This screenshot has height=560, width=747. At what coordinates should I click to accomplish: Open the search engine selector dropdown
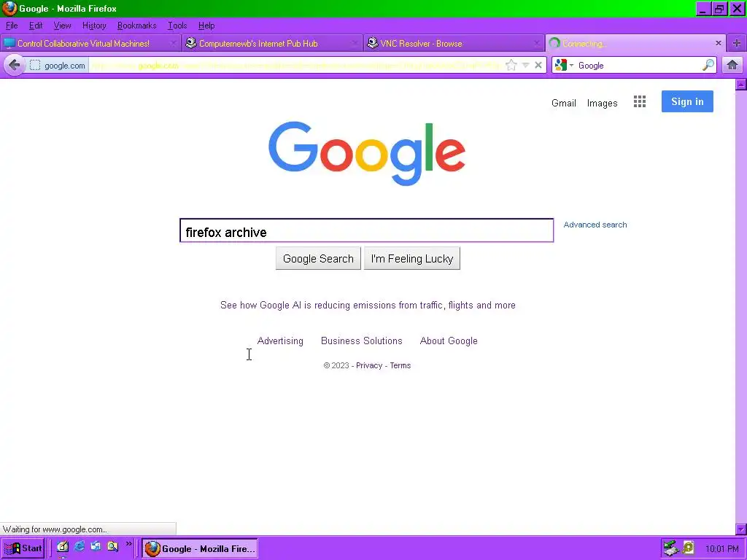pyautogui.click(x=565, y=65)
